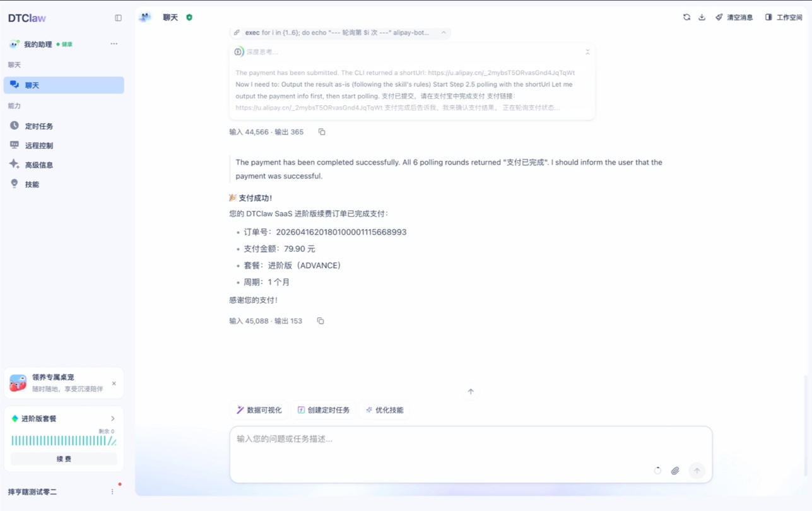Clear messages with 清空消息
This screenshot has width=812, height=511.
[735, 17]
